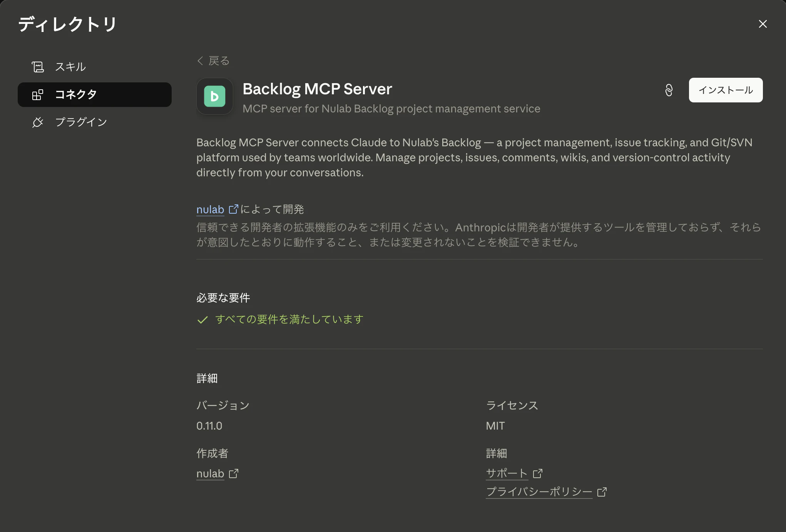Click the ライセンス label
The height and width of the screenshot is (532, 786).
[x=512, y=405]
